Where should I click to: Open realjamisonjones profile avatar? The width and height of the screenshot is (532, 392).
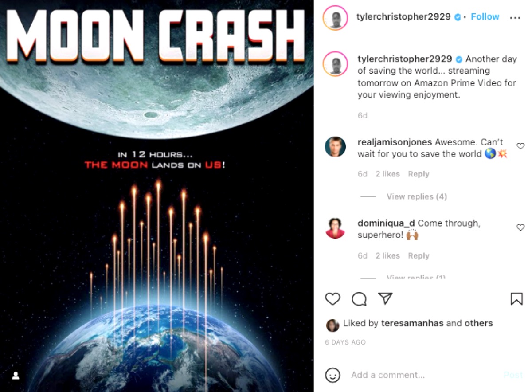tap(335, 147)
